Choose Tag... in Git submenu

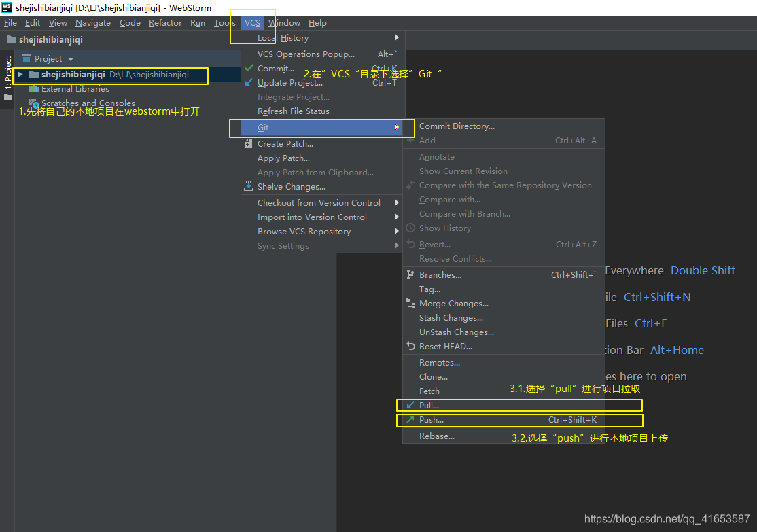coord(504,289)
